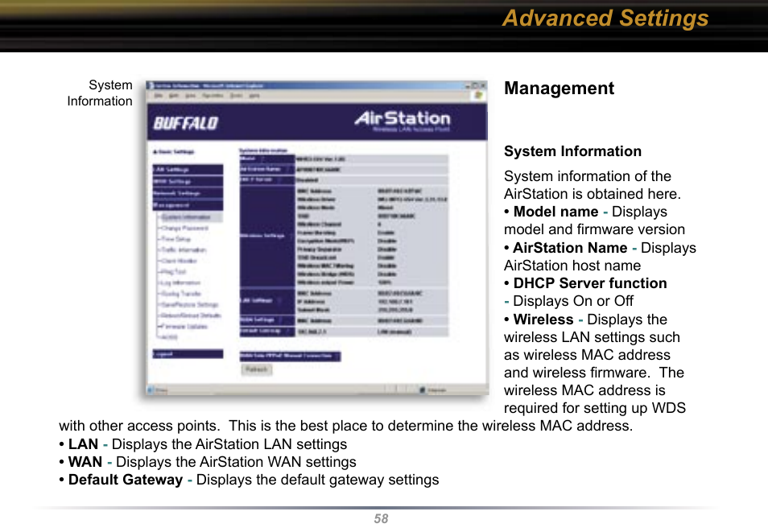Screen dimensions: 768x532
Task: Click the help mark beside the WAN Settings row
Action: (x=281, y=320)
